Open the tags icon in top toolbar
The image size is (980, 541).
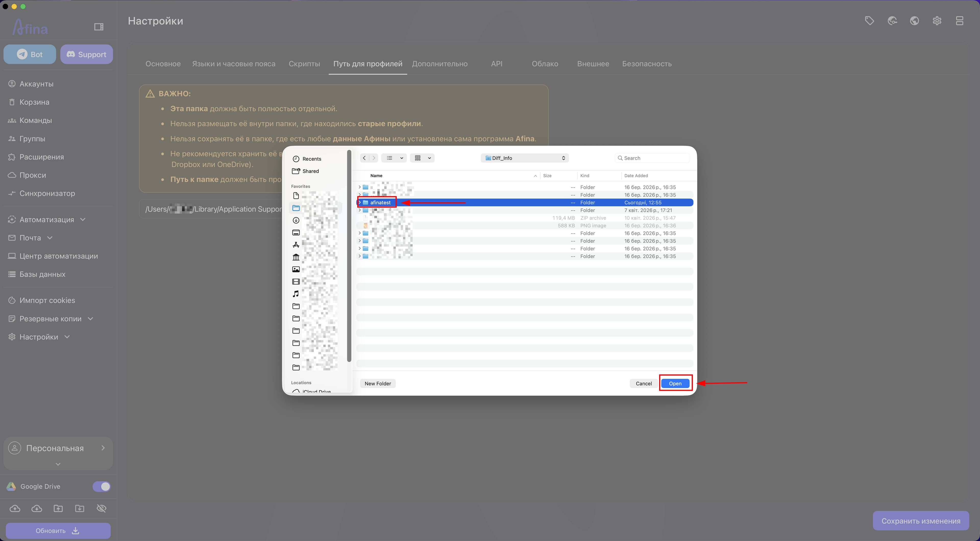point(869,20)
